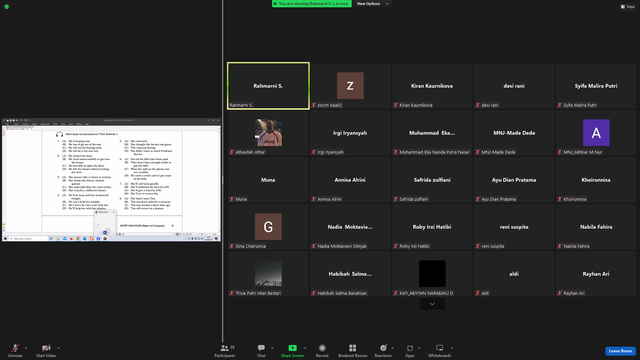Viewport: 640px width, 360px height.
Task: Select Muhammad Eka Nanda Putra Naser tile
Action: click(x=432, y=133)
